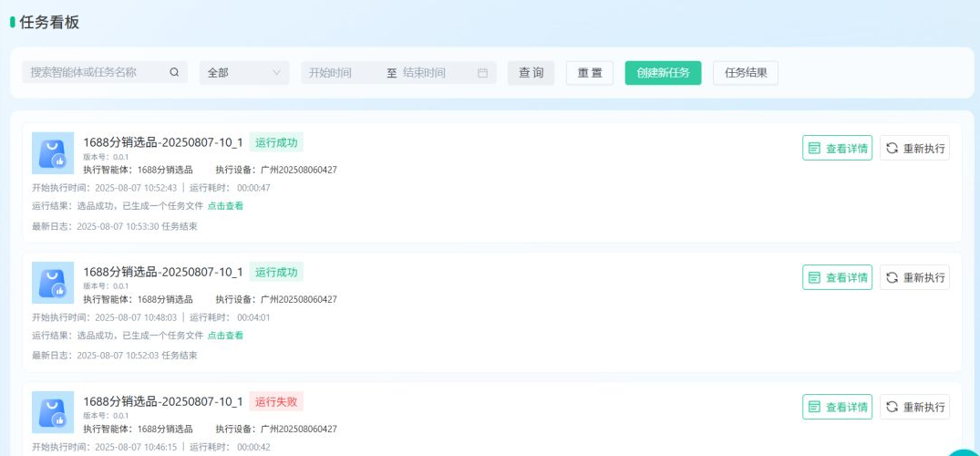Screen dimensions: 980x456
Task: Click 运行成功 tag of task started 10:52:43
Action: [x=276, y=142]
